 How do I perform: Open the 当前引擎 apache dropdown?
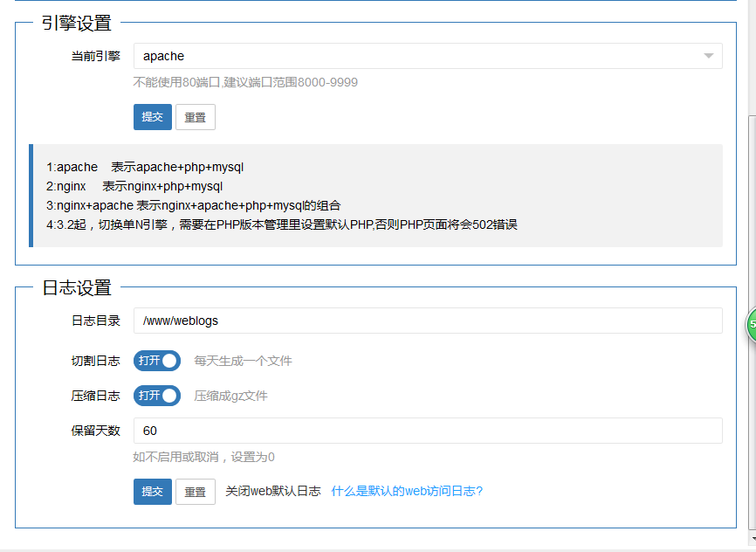tap(428, 56)
